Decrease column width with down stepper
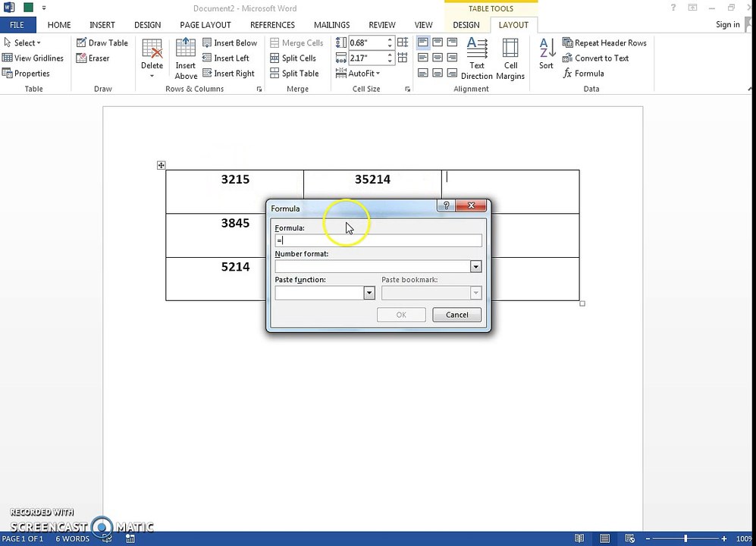Image resolution: width=756 pixels, height=546 pixels. (x=390, y=61)
